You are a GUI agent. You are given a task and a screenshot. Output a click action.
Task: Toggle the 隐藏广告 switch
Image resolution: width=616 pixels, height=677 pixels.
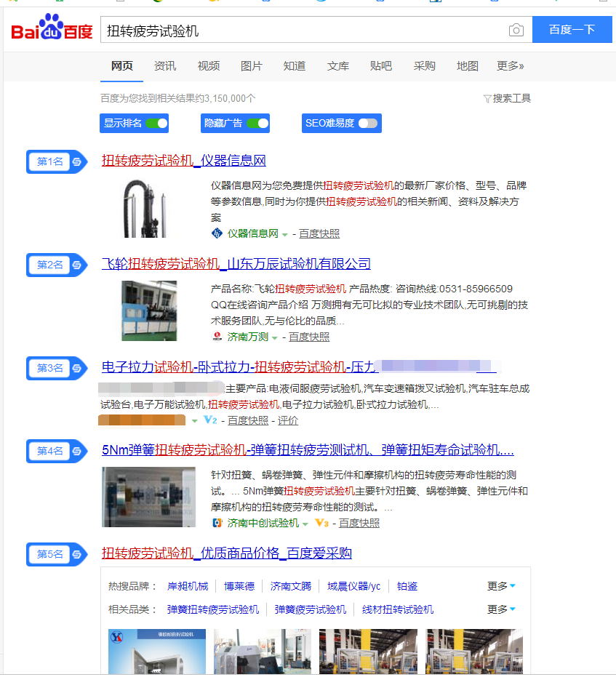pyautogui.click(x=257, y=124)
